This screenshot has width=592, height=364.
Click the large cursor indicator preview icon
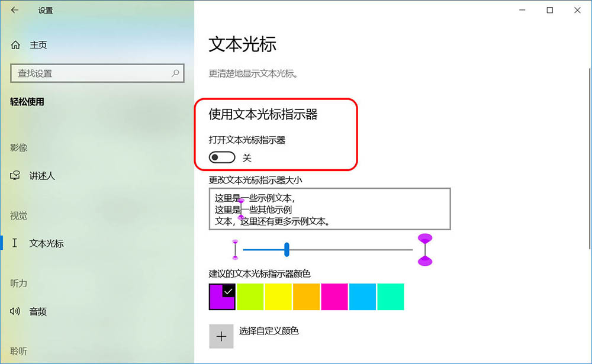(425, 250)
